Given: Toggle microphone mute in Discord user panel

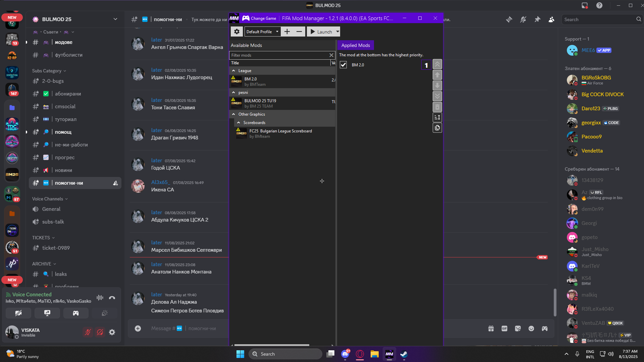Looking at the screenshot, I should [88, 332].
